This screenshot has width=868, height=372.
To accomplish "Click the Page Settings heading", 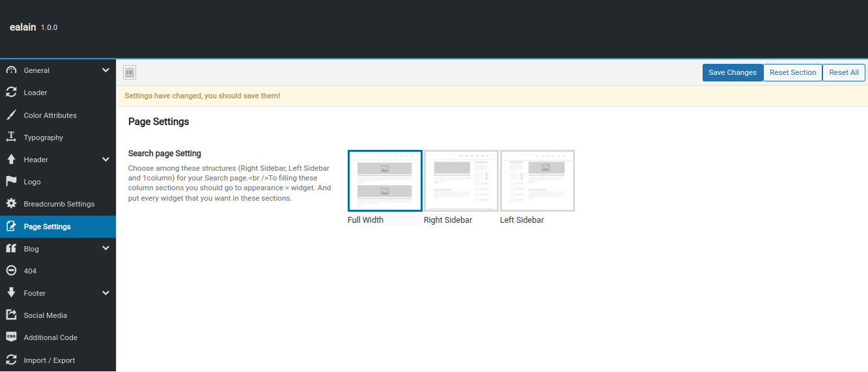I will (159, 122).
